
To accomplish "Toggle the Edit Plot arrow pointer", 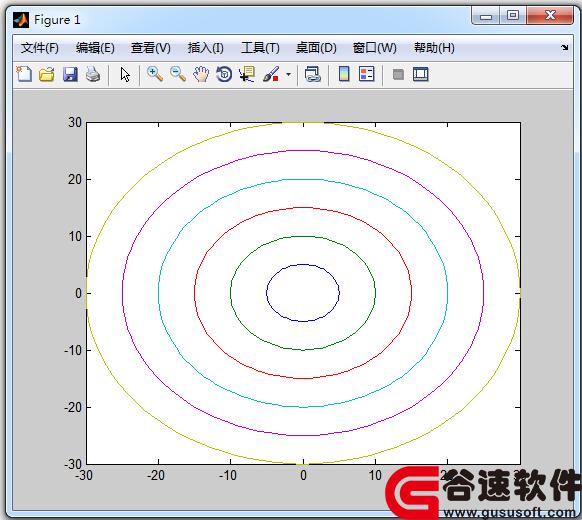I will click(125, 74).
